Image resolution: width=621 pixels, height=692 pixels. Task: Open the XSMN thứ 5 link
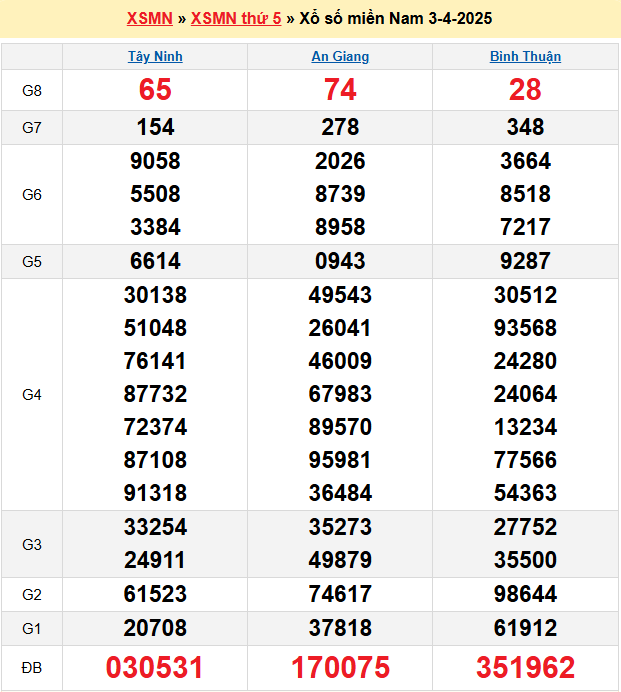point(235,19)
